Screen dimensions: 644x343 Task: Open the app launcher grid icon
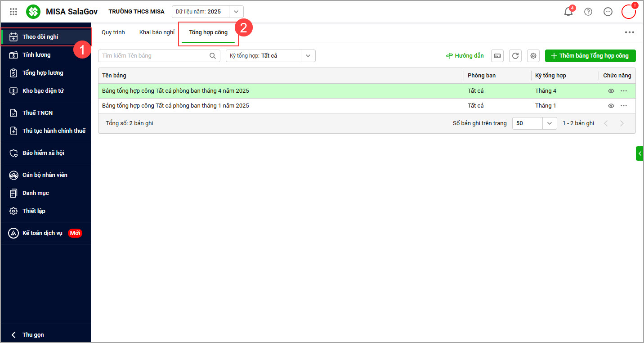tap(13, 12)
